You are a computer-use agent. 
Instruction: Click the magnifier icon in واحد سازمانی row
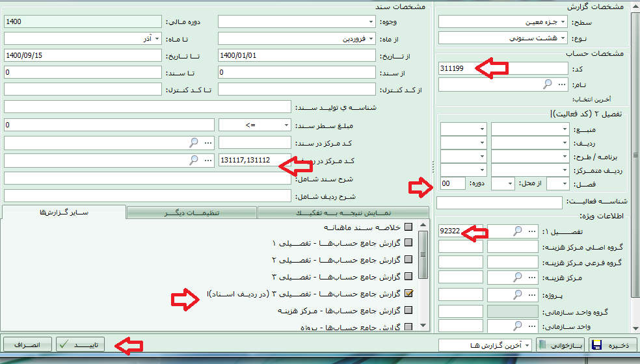pos(518,326)
